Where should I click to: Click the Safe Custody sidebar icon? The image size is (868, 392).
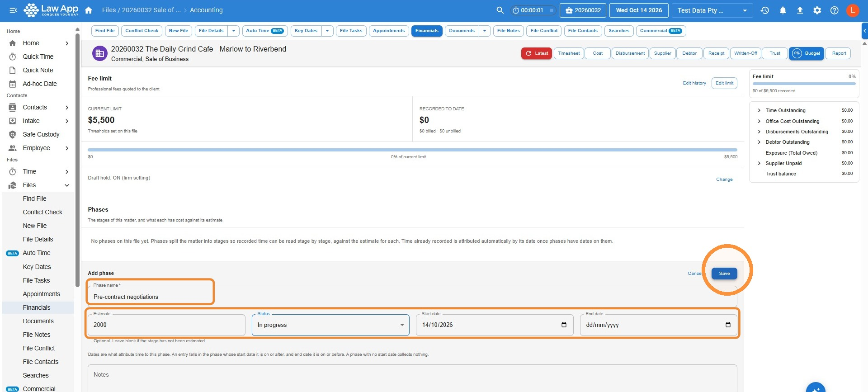[13, 134]
